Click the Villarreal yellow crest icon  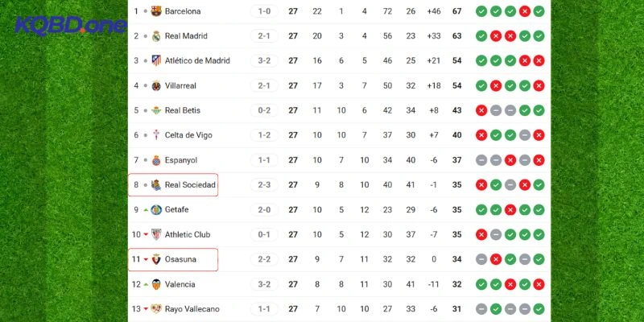156,86
